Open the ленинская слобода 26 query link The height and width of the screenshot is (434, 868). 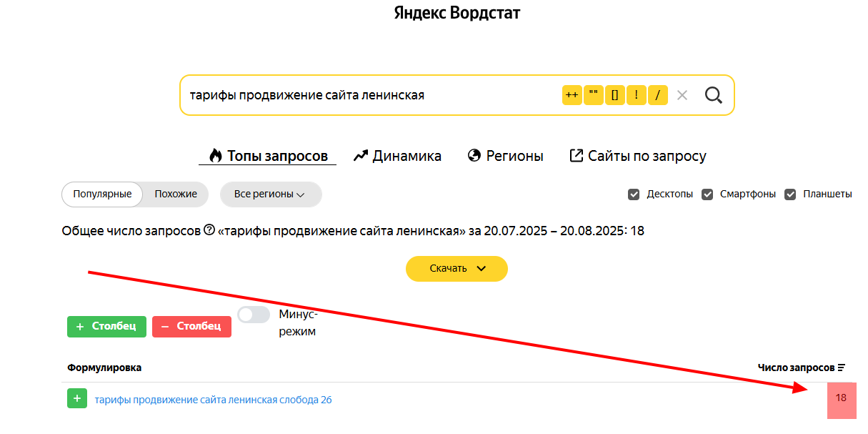click(213, 400)
